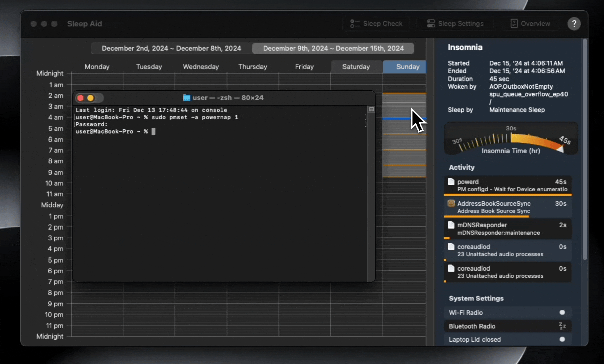Click the Terminal window folder icon

pos(186,98)
